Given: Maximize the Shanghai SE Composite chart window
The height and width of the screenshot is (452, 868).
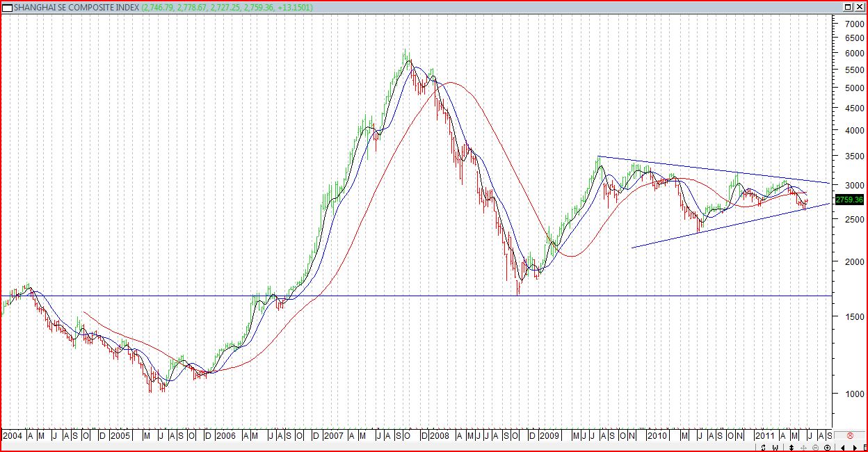Looking at the screenshot, I should pyautogui.click(x=848, y=7).
